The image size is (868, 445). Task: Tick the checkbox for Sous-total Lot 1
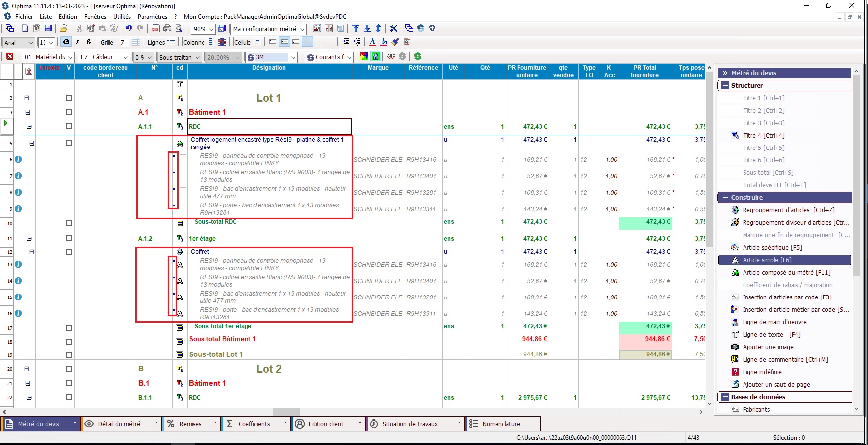click(x=69, y=355)
